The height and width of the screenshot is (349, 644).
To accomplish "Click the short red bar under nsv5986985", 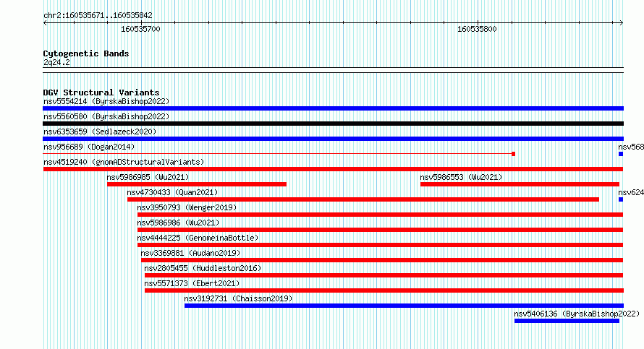I will (x=197, y=184).
